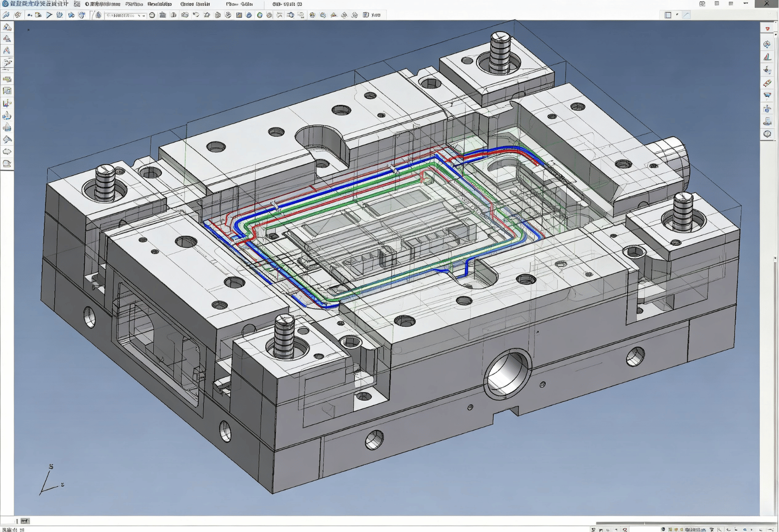The image size is (779, 532).
Task: Click the bottom round icon in right sidebar
Action: (x=767, y=134)
